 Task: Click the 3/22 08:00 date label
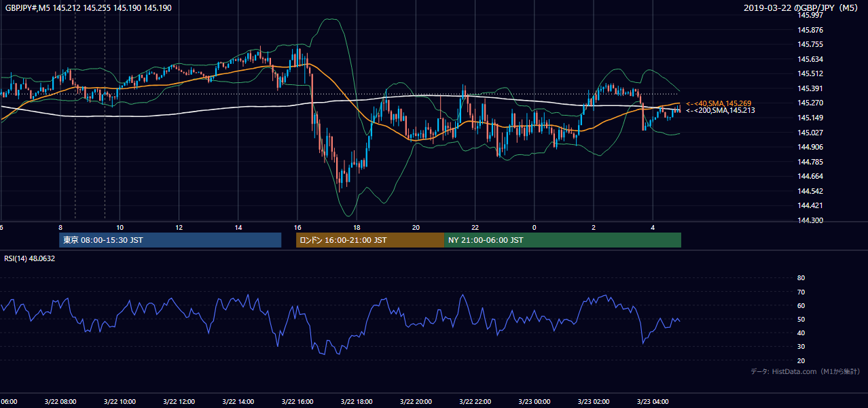(x=60, y=401)
